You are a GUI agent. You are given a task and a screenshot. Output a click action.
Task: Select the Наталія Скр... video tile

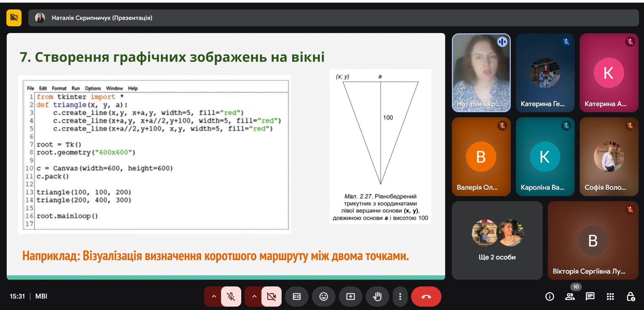pyautogui.click(x=481, y=73)
